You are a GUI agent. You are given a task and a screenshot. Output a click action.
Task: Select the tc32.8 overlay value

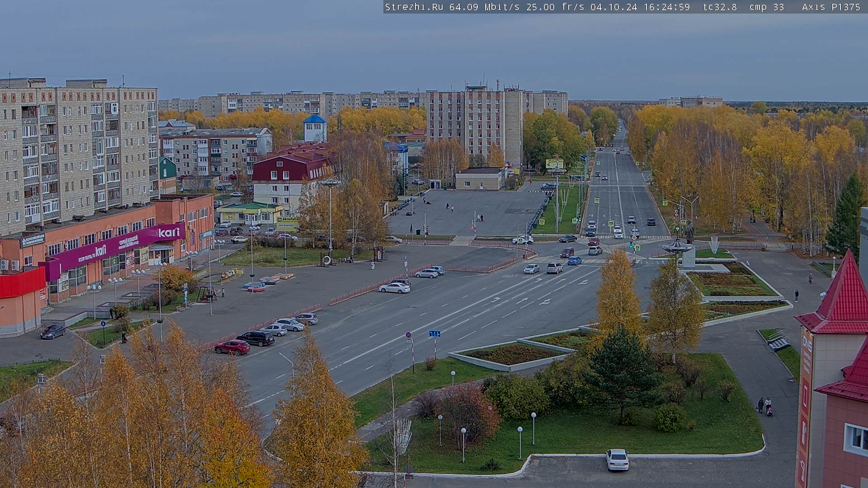[720, 7]
